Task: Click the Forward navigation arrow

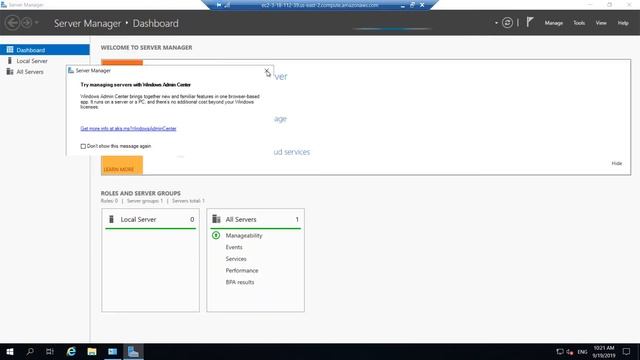Action: tap(27, 22)
